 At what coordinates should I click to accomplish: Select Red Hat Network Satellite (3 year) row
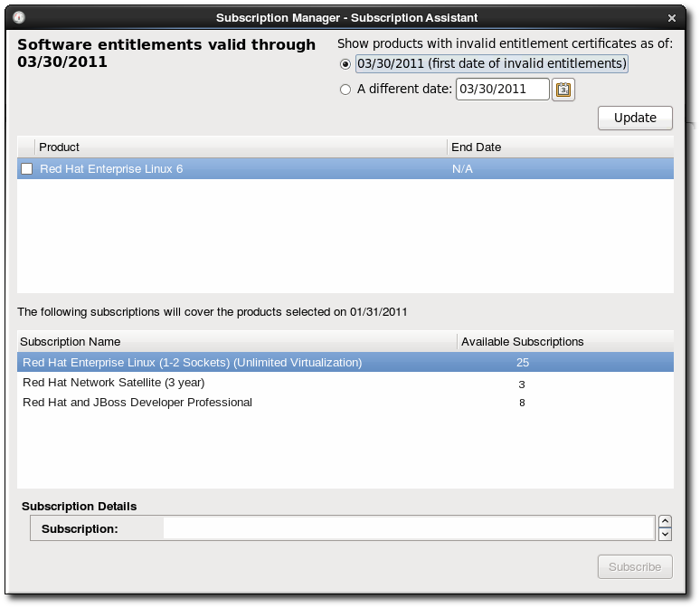(345, 383)
